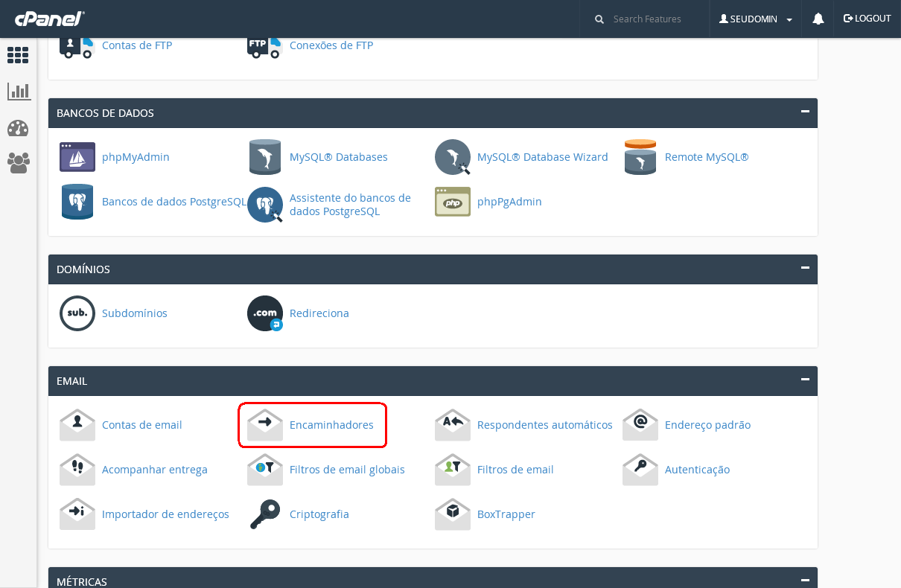The width and height of the screenshot is (901, 588).
Task: Open the Acompanhar entrega icon
Action: [x=77, y=470]
